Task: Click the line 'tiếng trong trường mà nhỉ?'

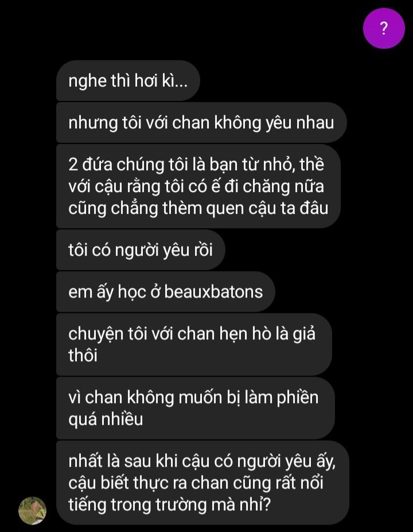Action: point(170,504)
